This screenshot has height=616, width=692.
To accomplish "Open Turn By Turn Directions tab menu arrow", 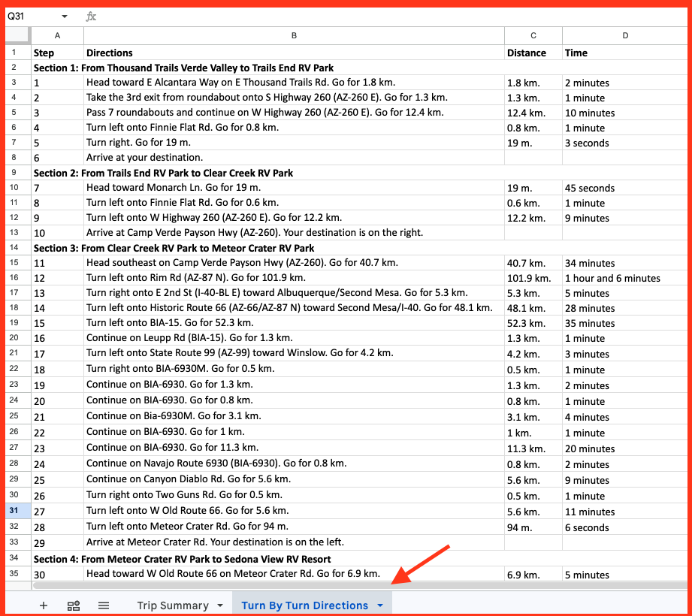I will 380,605.
